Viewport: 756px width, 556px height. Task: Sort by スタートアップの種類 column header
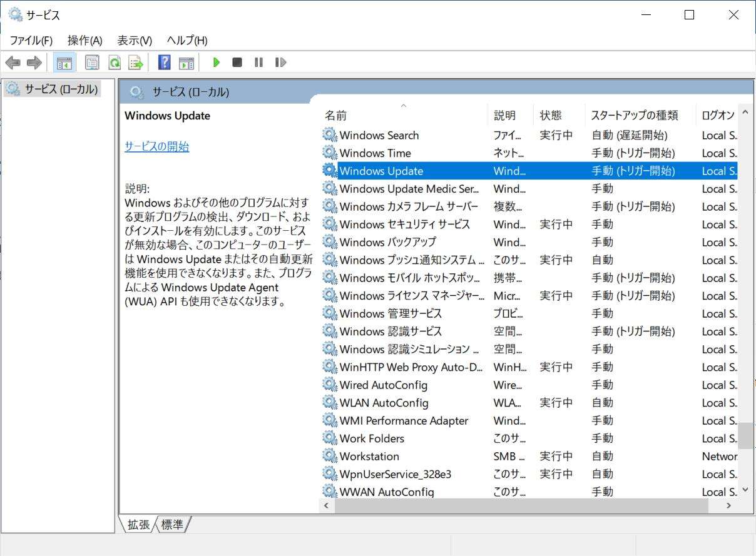[640, 115]
